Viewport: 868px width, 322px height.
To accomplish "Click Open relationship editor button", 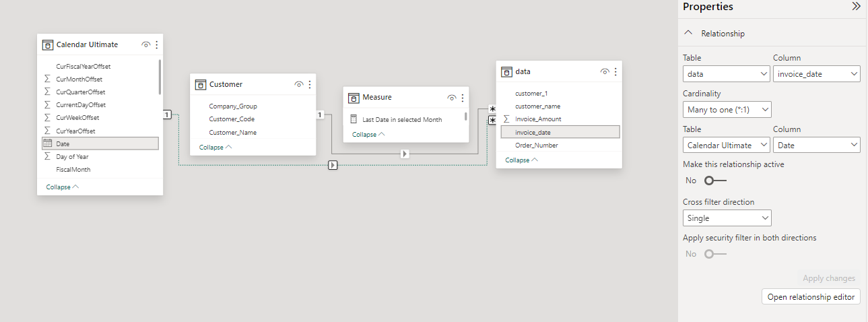I will coord(811,297).
